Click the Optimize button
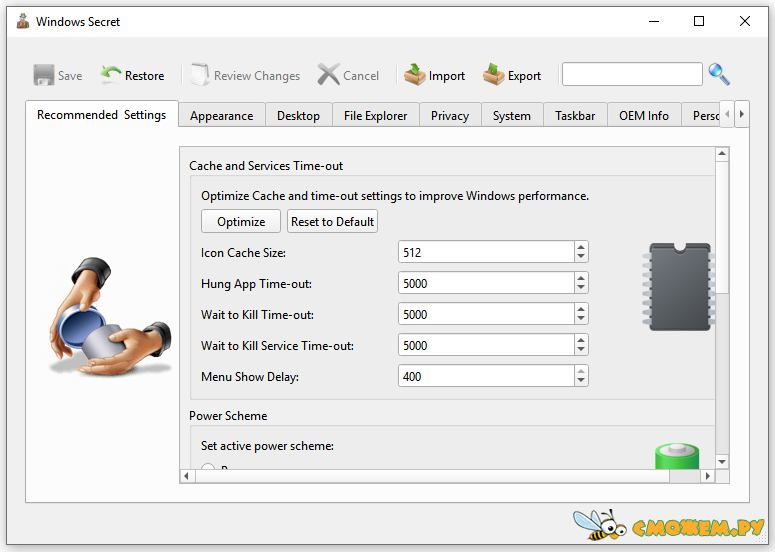Viewport: 775px width, 552px height. (x=241, y=221)
